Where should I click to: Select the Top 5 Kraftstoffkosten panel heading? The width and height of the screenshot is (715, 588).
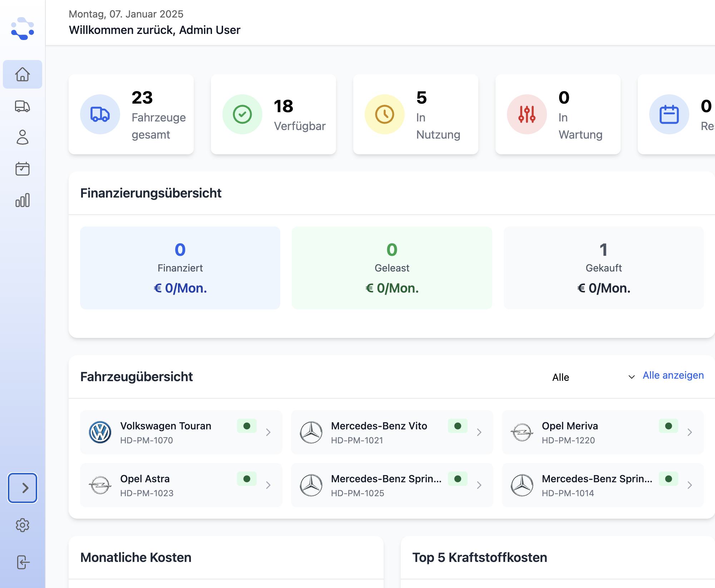pyautogui.click(x=480, y=558)
